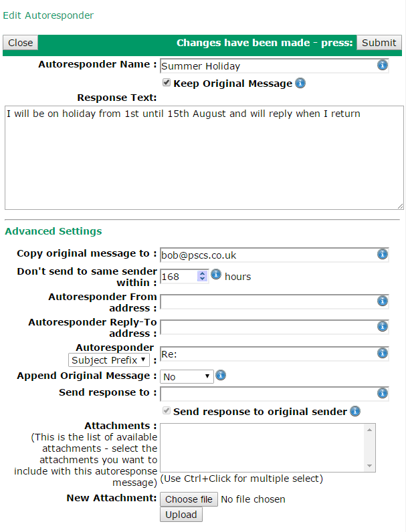The width and height of the screenshot is (406, 532).
Task: Click info icon beside the hours stepper
Action: tap(216, 274)
